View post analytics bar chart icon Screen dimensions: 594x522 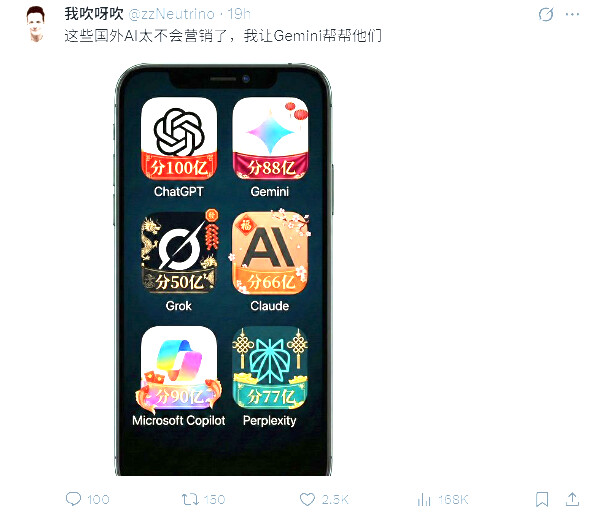click(424, 499)
